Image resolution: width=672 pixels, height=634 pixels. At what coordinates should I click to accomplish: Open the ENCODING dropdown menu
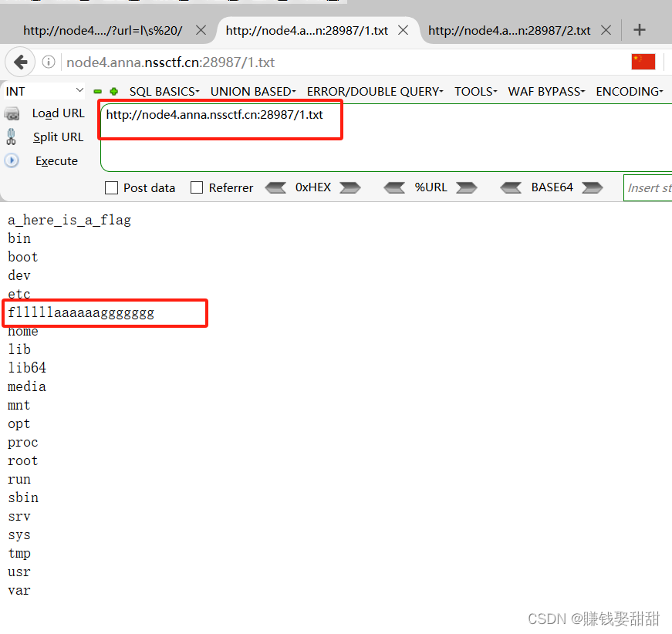point(629,91)
